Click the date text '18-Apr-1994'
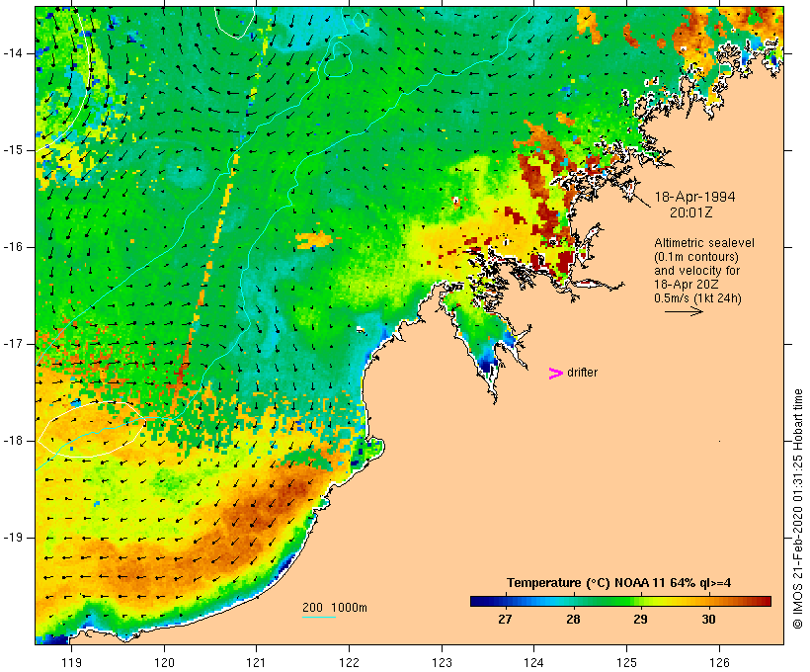Image resolution: width=810 pixels, height=672 pixels. tap(694, 197)
